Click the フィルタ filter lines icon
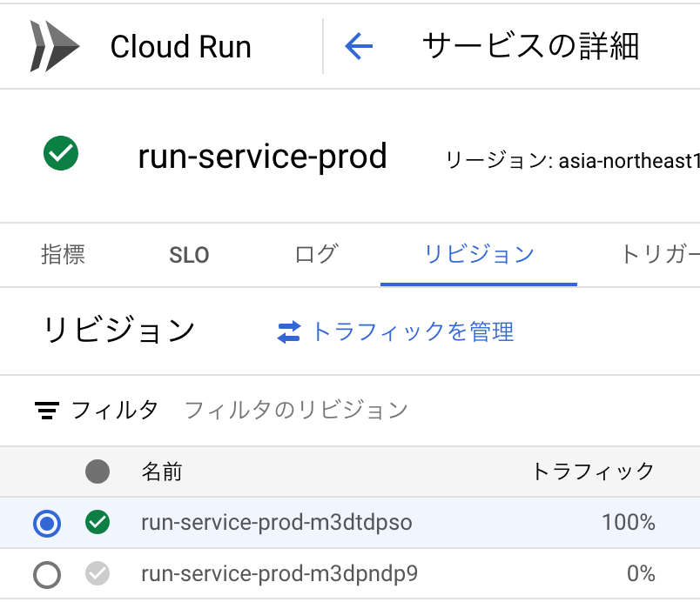This screenshot has height=602, width=700. [x=46, y=411]
